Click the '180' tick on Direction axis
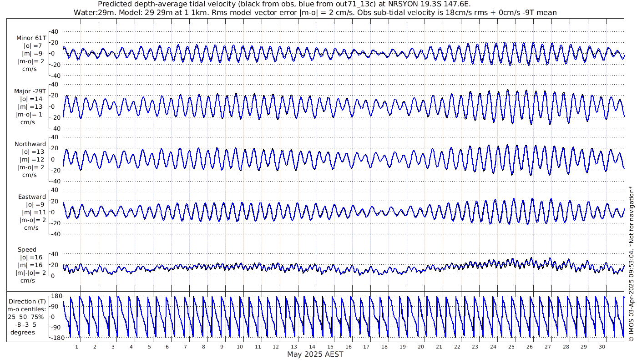 coord(56,297)
